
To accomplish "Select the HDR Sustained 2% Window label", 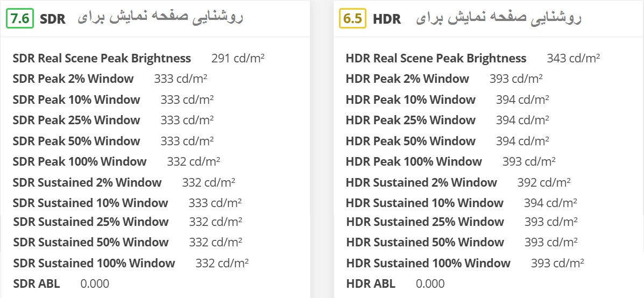I will tap(421, 182).
